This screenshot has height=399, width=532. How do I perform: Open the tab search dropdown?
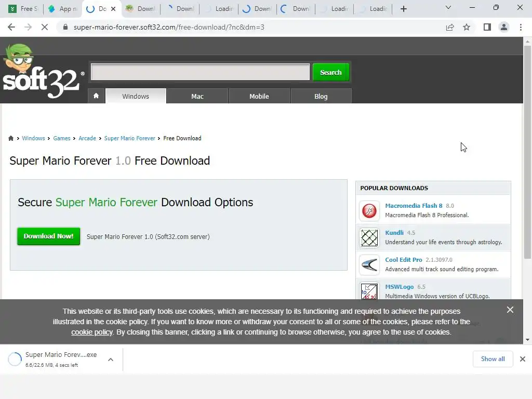(448, 7)
